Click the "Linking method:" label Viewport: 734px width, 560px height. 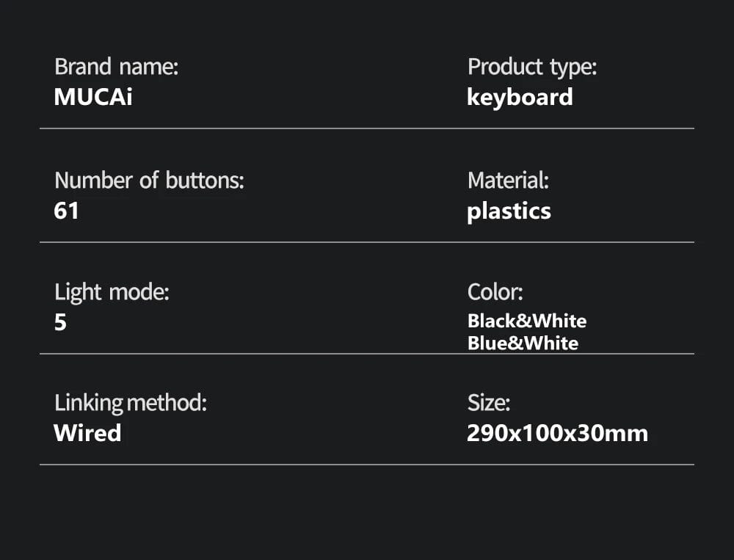[131, 403]
